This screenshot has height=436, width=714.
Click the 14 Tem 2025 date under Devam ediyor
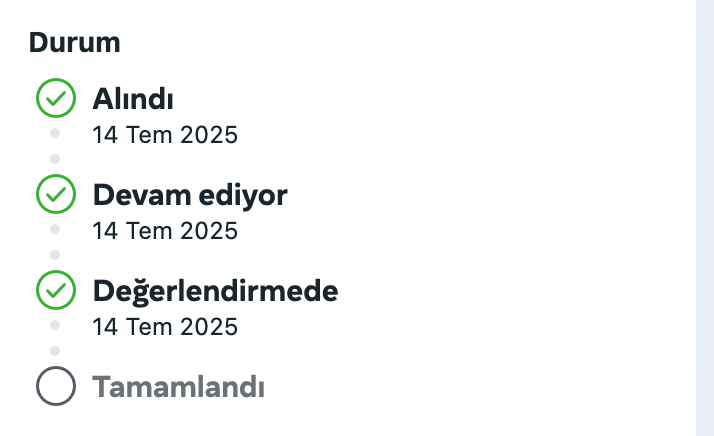point(165,231)
